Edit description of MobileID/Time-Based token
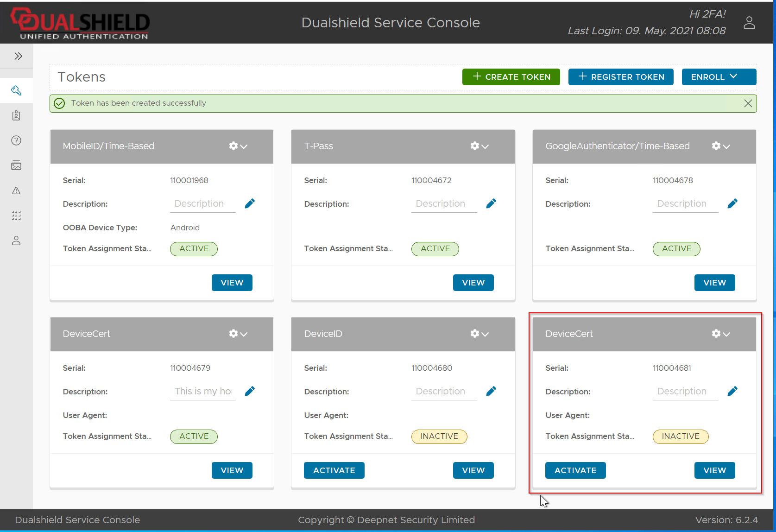 coord(250,203)
